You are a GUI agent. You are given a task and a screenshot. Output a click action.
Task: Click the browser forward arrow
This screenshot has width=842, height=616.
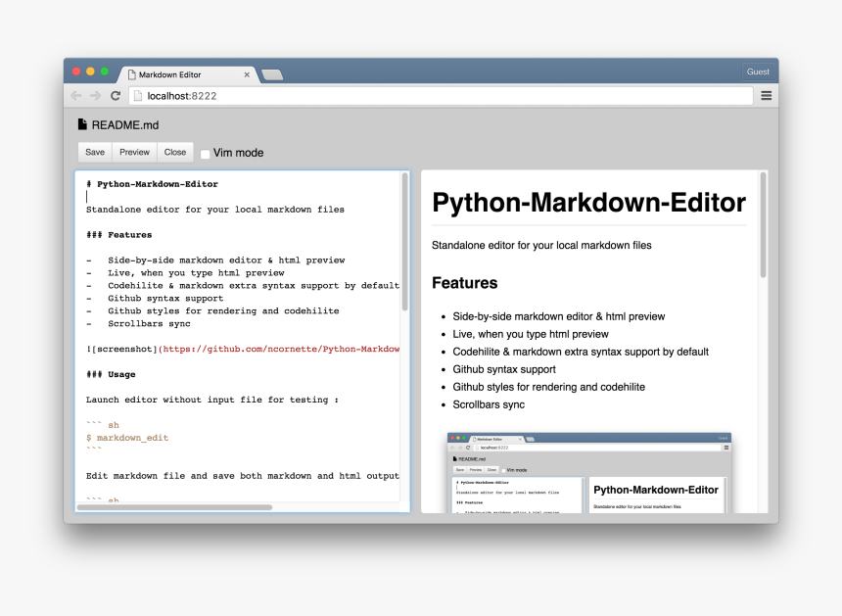96,96
